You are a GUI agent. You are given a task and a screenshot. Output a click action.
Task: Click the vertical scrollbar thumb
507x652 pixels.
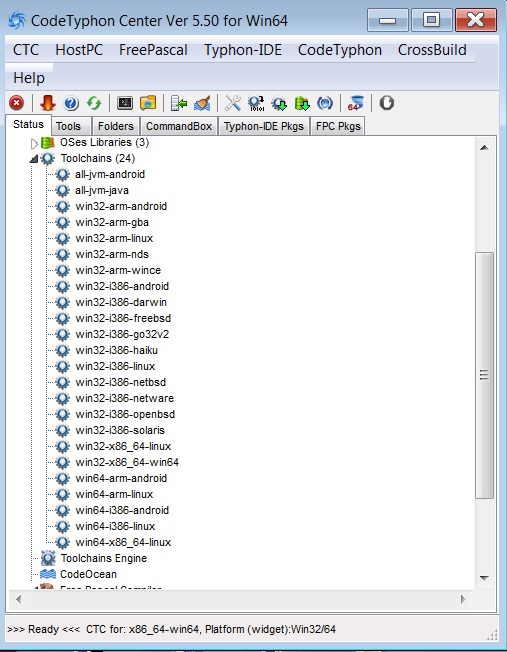coord(484,375)
